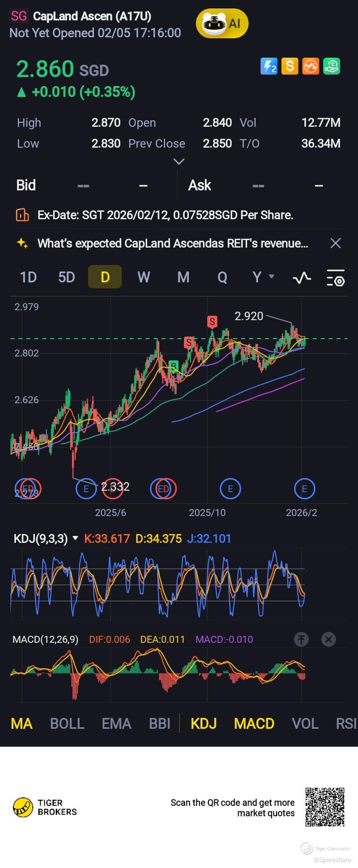Open the KDJ(9,3,3) parameter dropdown
The width and height of the screenshot is (358, 868).
tap(46, 538)
